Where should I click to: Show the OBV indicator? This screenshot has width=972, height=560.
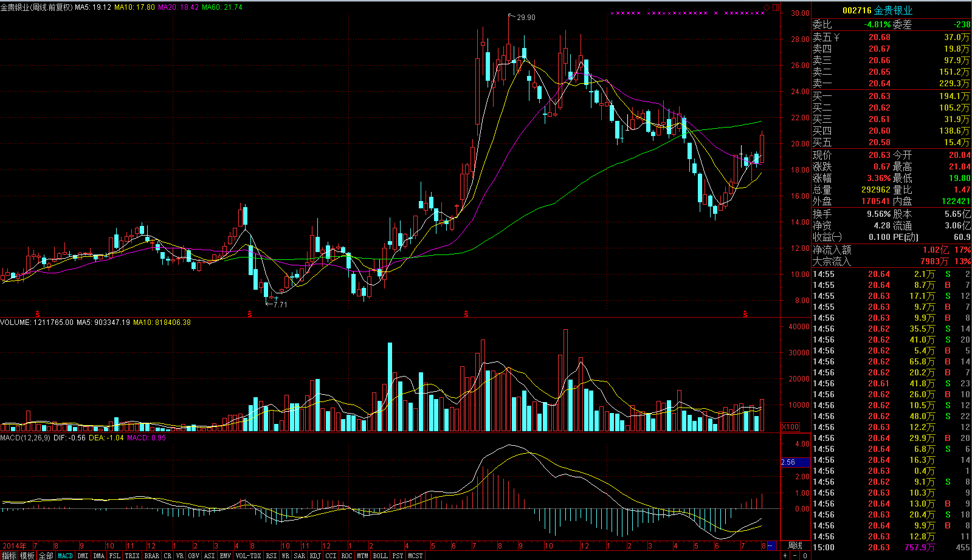pos(194,556)
